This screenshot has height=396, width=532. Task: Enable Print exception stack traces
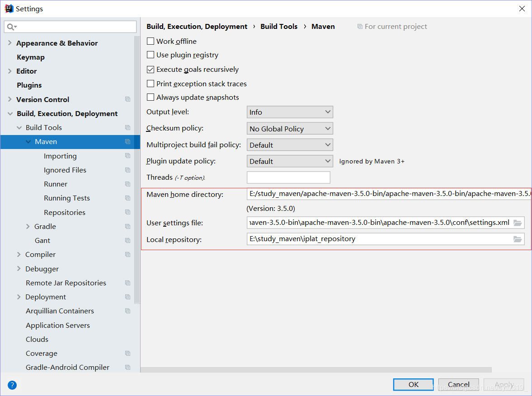coord(151,84)
